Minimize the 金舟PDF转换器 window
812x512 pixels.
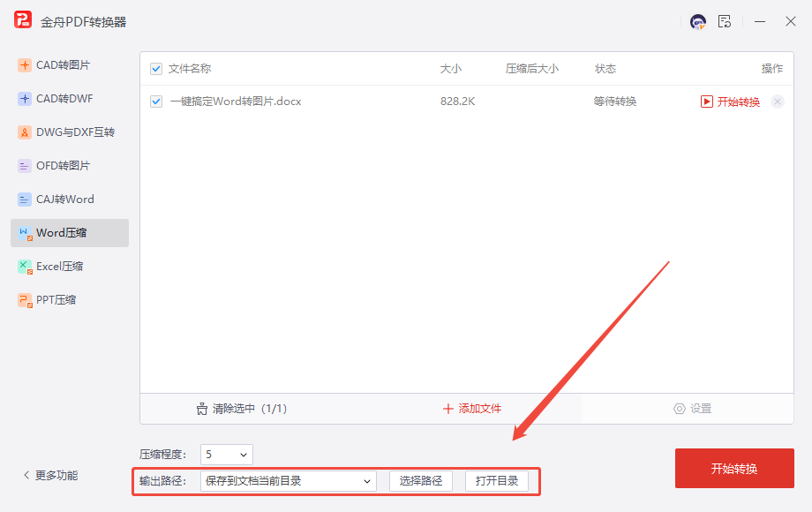(x=760, y=22)
